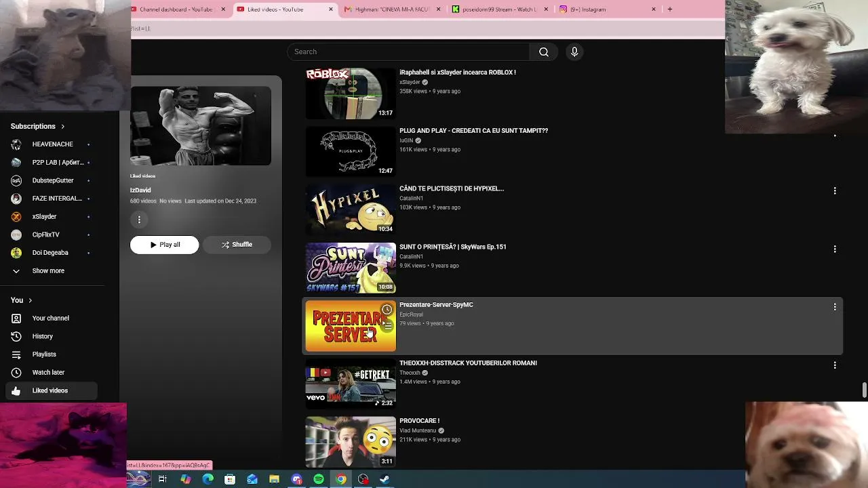Switch to the Channel dashboard - YouTube tab

[176, 9]
